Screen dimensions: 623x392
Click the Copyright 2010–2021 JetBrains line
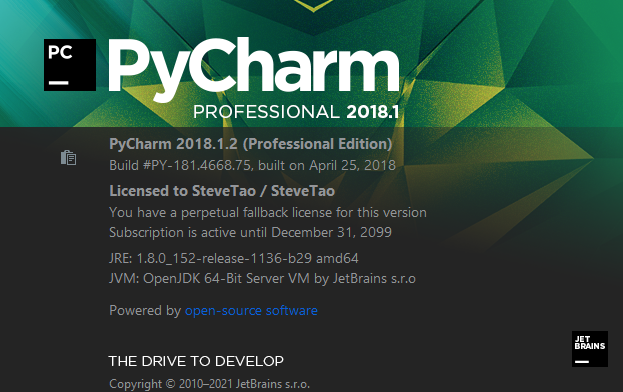pyautogui.click(x=209, y=384)
